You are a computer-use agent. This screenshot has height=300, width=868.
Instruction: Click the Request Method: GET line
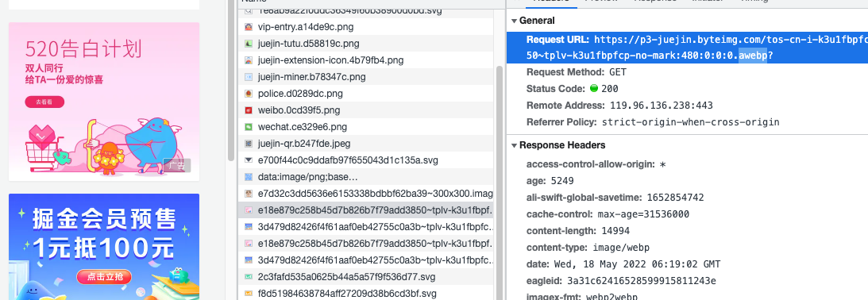tap(577, 72)
